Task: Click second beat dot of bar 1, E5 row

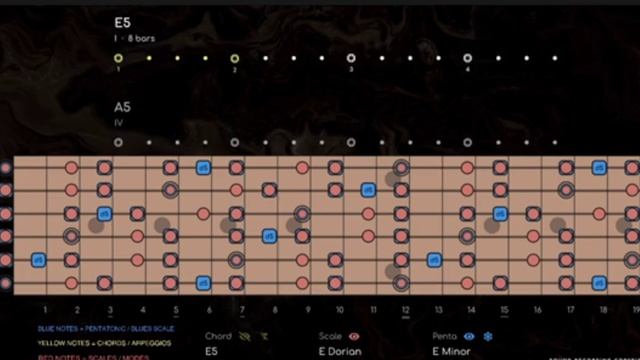Action: click(x=149, y=58)
